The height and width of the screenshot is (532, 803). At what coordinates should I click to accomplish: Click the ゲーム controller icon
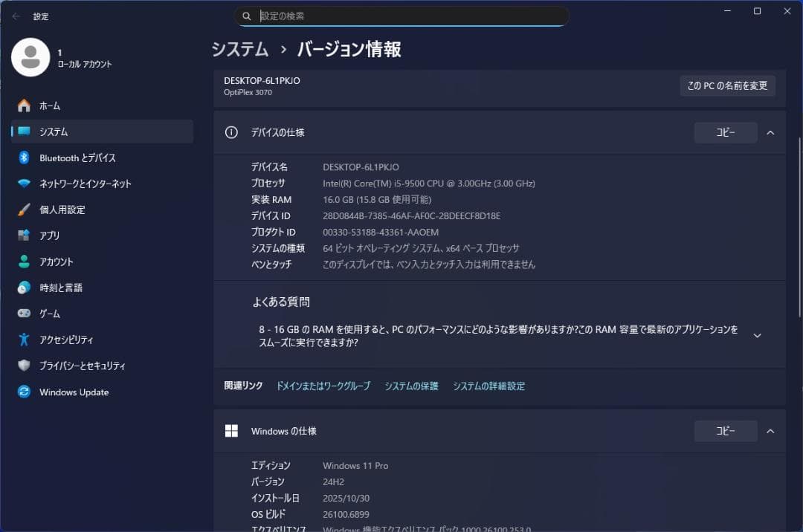[22, 314]
